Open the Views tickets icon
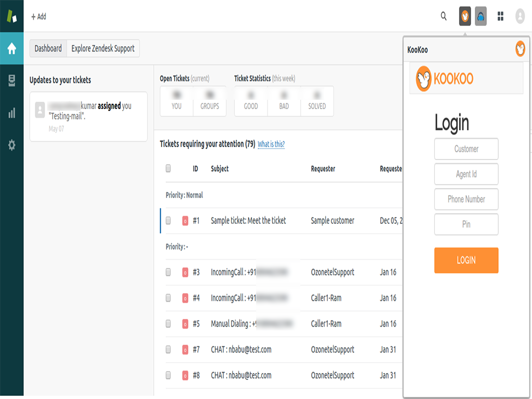The image size is (532, 399). [11, 81]
